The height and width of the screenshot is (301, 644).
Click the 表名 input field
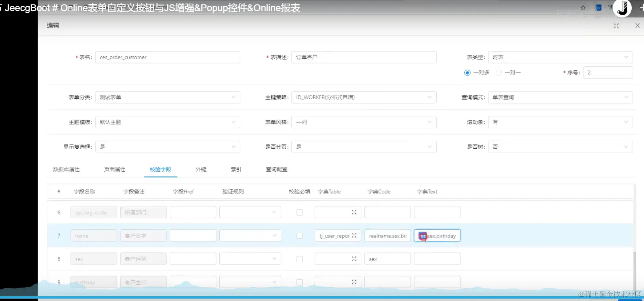(168, 57)
